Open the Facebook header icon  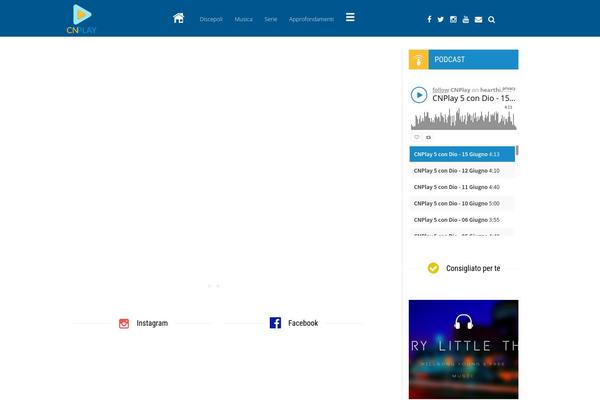tap(429, 20)
